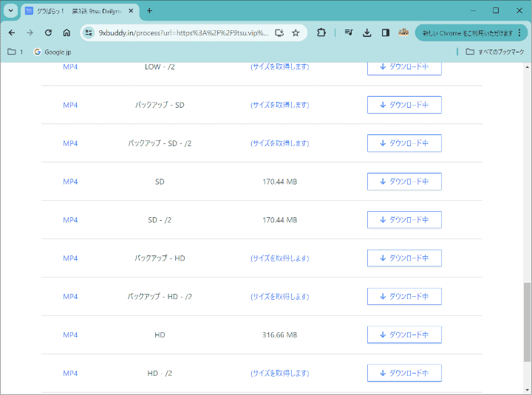532x395 pixels.
Task: Download the 316.66 MB HD video
Action: click(404, 334)
